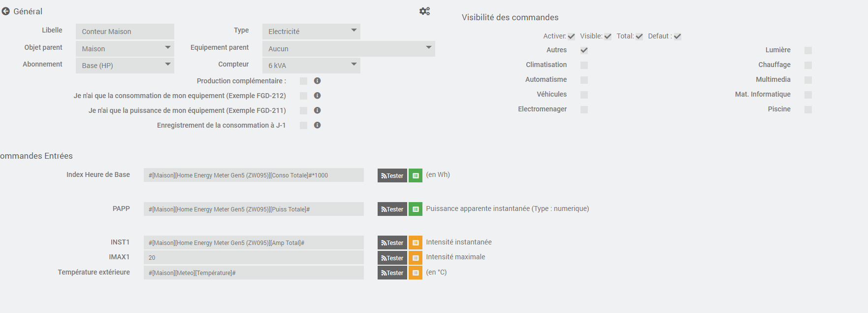This screenshot has width=868, height=313.
Task: Click the Libelle field containing Conteur Maison
Action: click(125, 32)
